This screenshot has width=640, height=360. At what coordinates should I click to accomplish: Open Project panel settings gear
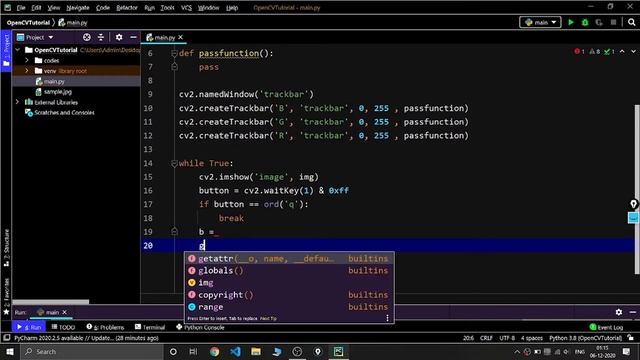[x=119, y=37]
